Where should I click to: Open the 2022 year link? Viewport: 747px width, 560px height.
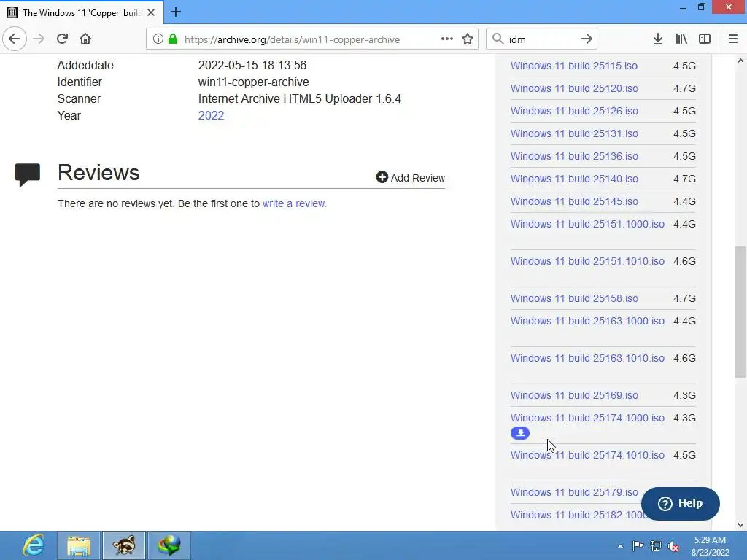[211, 115]
